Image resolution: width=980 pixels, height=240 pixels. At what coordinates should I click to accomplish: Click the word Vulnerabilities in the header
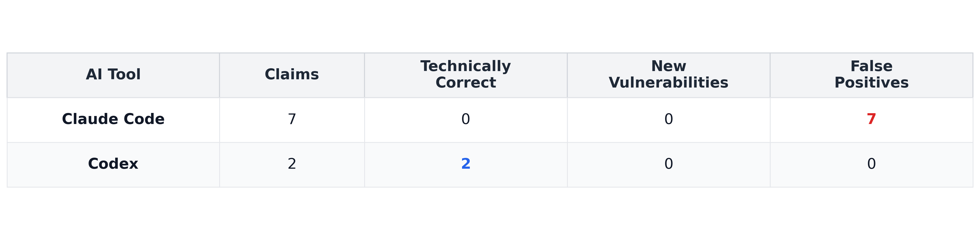point(668,83)
